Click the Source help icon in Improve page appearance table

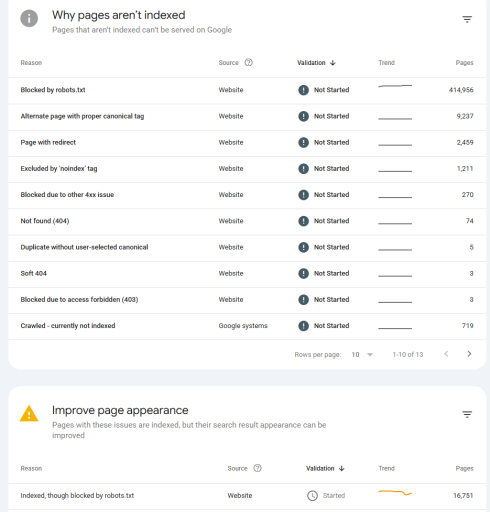tap(257, 468)
